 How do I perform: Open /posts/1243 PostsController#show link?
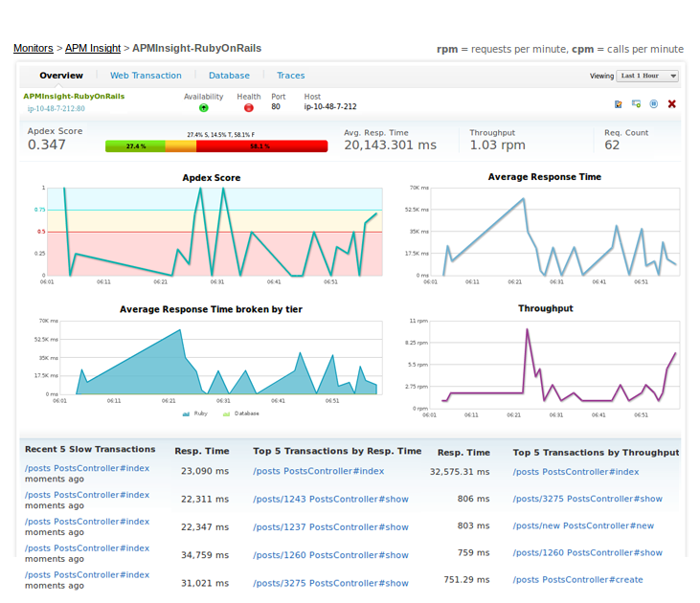coord(330,499)
